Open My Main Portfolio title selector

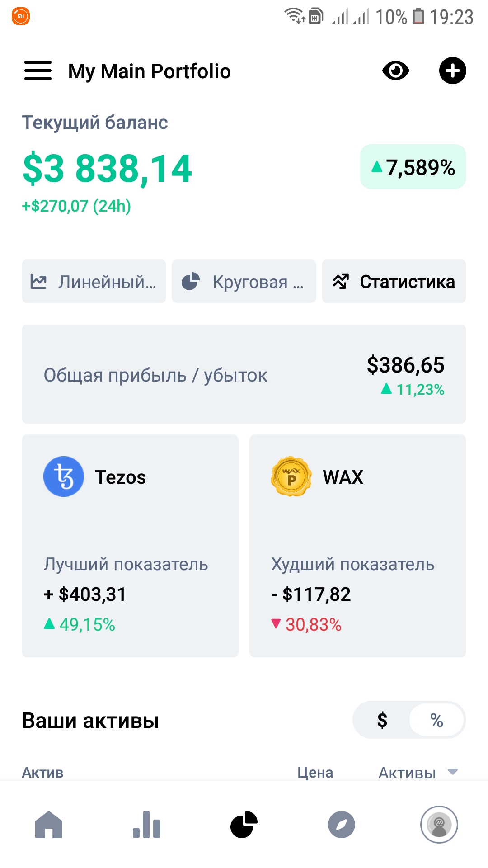(150, 71)
